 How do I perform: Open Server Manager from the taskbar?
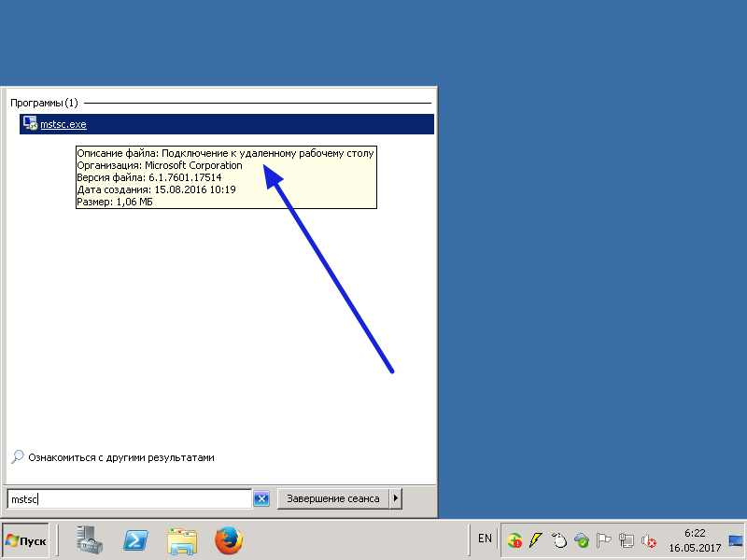[89, 540]
